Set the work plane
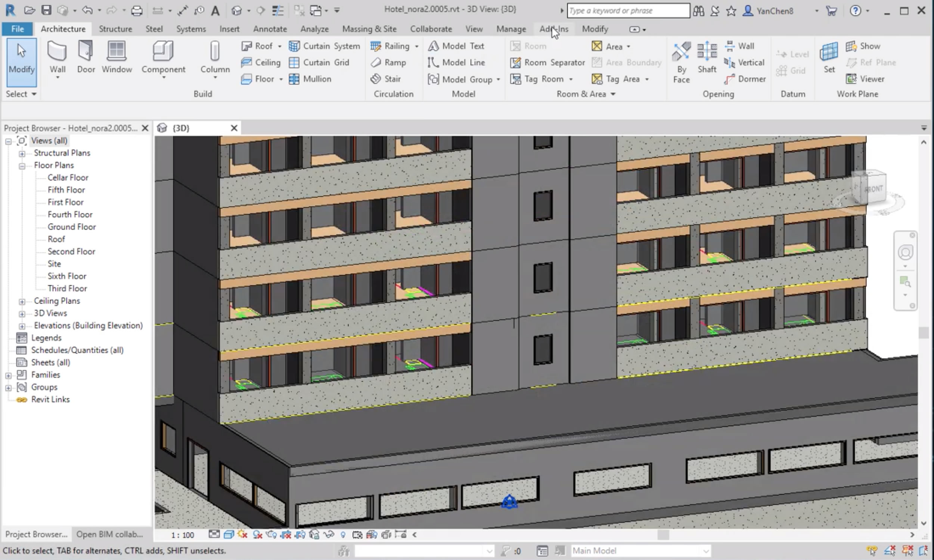The width and height of the screenshot is (934, 560). coord(829,57)
